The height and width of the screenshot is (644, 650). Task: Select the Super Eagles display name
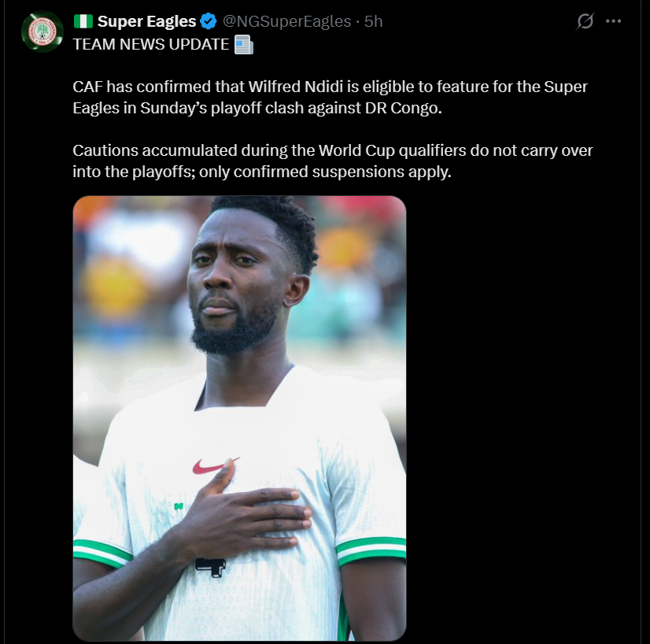coord(146,21)
